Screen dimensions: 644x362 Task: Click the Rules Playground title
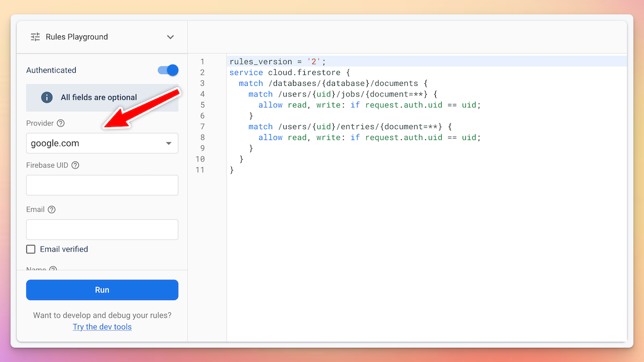(77, 37)
